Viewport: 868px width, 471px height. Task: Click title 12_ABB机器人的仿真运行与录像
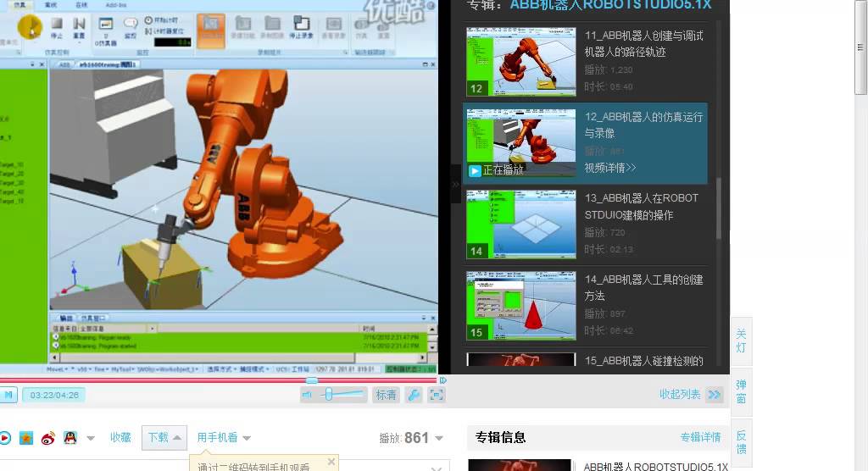[x=644, y=125]
